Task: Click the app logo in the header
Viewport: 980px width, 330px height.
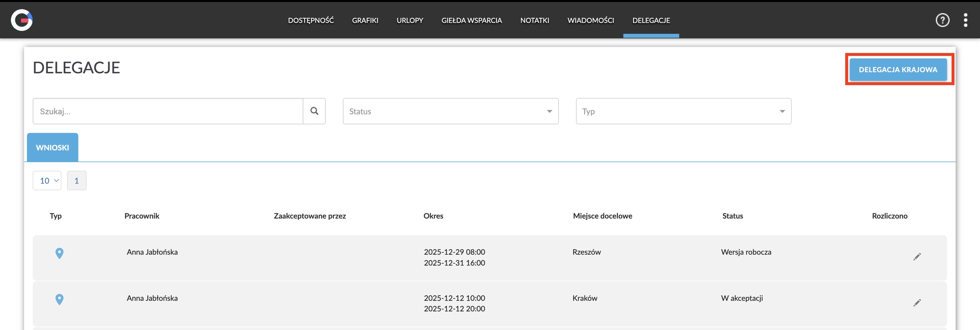Action: click(x=22, y=20)
